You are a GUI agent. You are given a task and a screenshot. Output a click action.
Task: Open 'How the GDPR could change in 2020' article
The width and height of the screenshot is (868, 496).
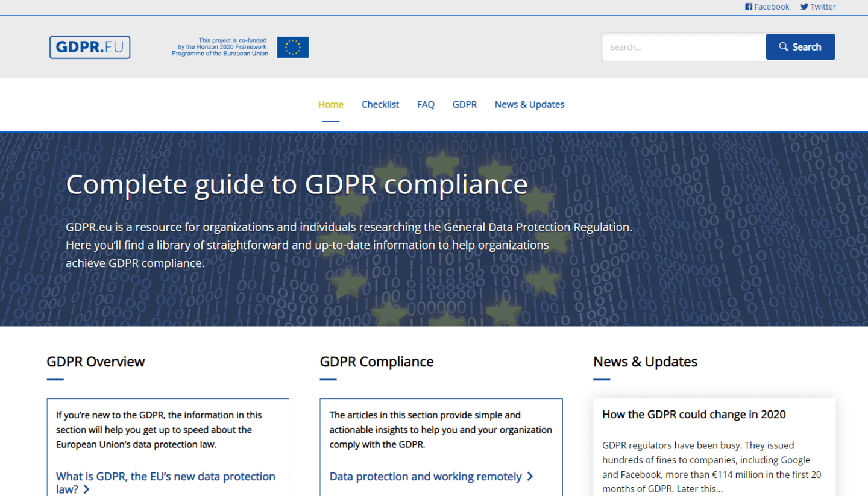(694, 414)
